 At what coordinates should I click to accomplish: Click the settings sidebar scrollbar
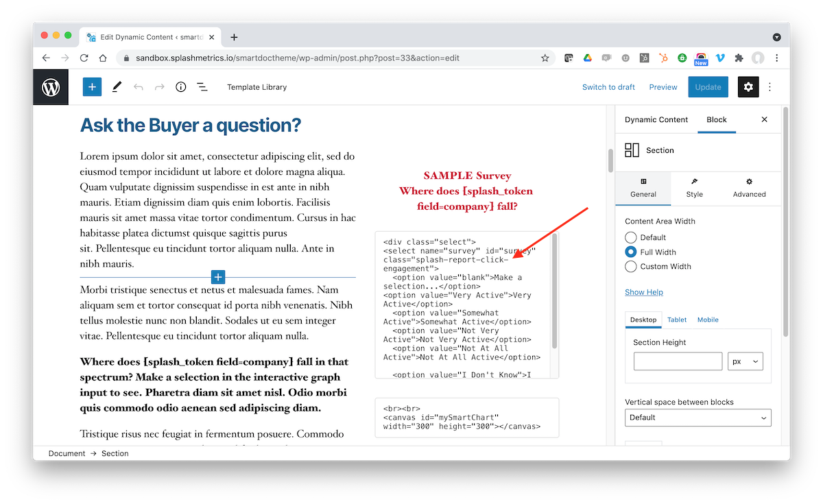tap(785, 221)
